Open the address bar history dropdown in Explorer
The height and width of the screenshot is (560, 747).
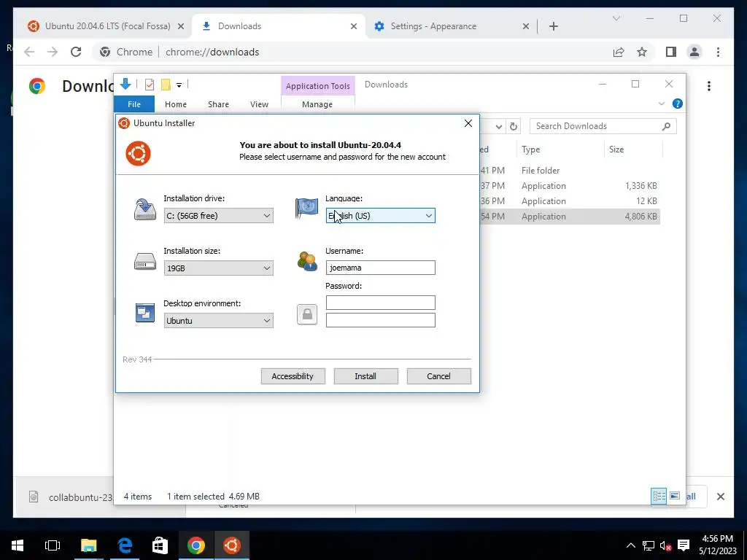pos(498,127)
